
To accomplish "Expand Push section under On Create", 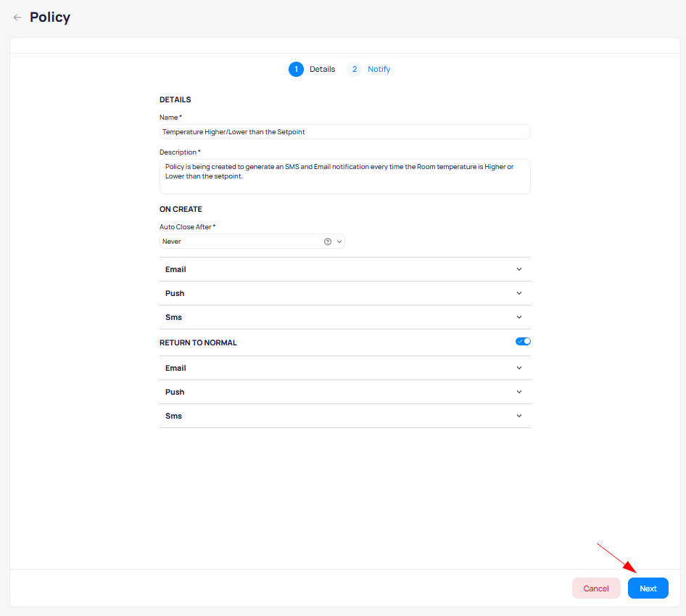I will click(518, 293).
